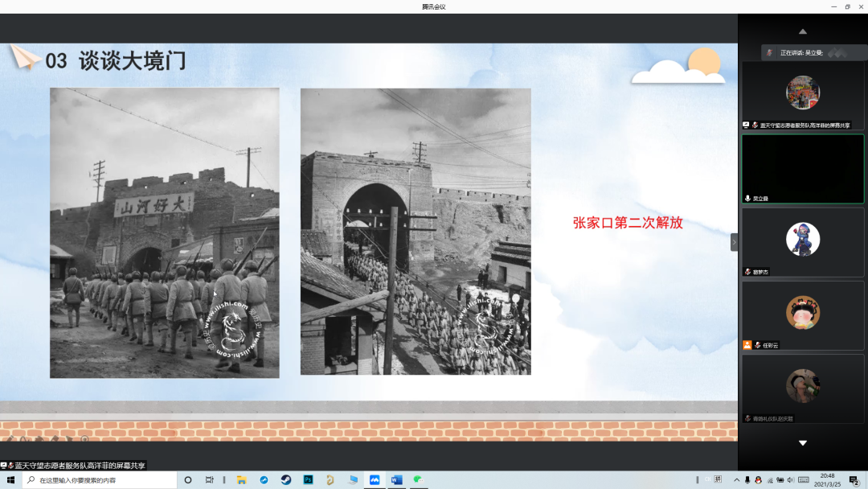The width and height of the screenshot is (868, 489).
Task: Click muted mic icon in speaking indicator
Action: (769, 52)
